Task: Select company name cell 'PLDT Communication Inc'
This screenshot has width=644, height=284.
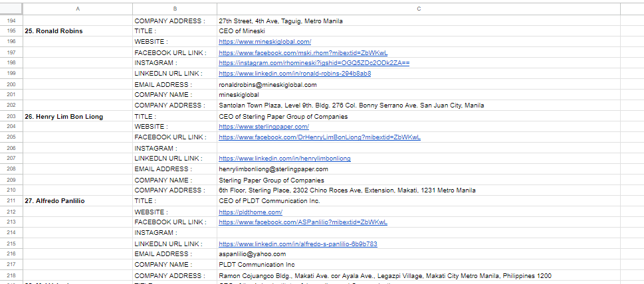Action: pyautogui.click(x=419, y=264)
